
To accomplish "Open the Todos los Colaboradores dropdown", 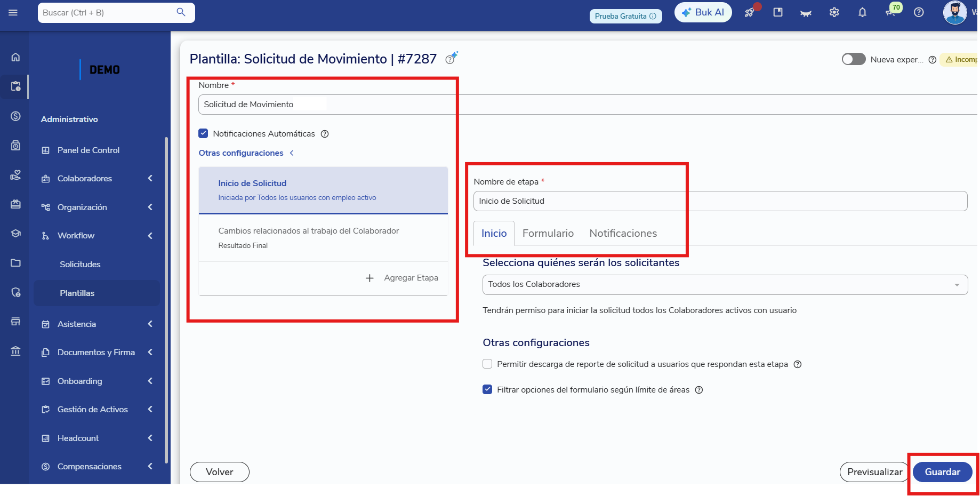I will pos(725,284).
